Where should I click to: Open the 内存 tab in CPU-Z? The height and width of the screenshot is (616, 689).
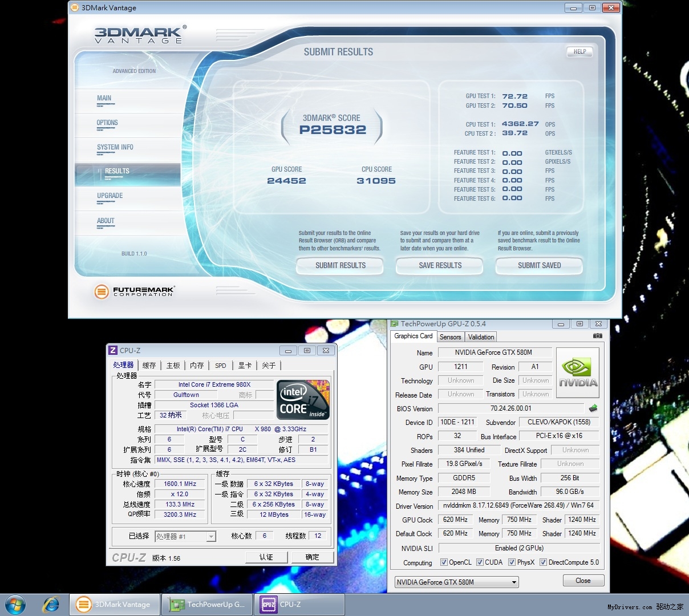(197, 366)
